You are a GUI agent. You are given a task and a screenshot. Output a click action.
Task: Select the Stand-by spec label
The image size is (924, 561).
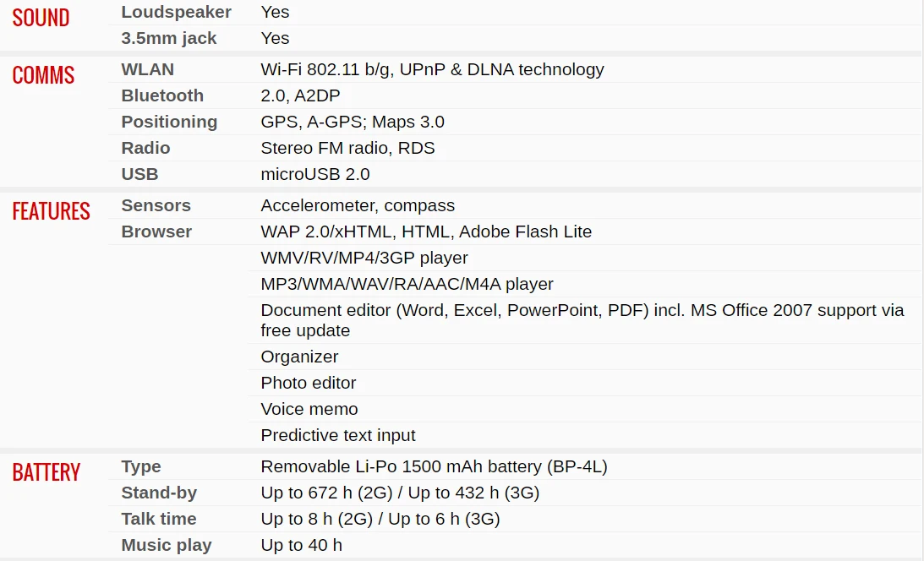pos(159,493)
